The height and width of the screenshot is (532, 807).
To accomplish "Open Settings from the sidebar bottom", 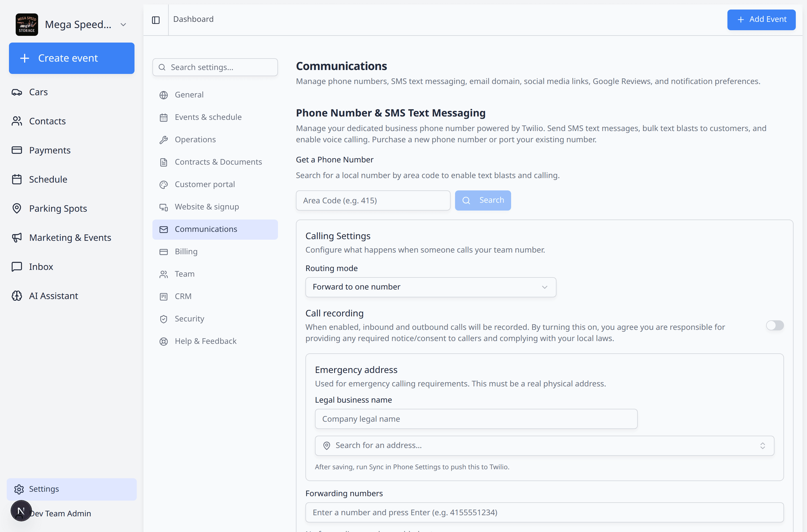I will click(x=72, y=489).
